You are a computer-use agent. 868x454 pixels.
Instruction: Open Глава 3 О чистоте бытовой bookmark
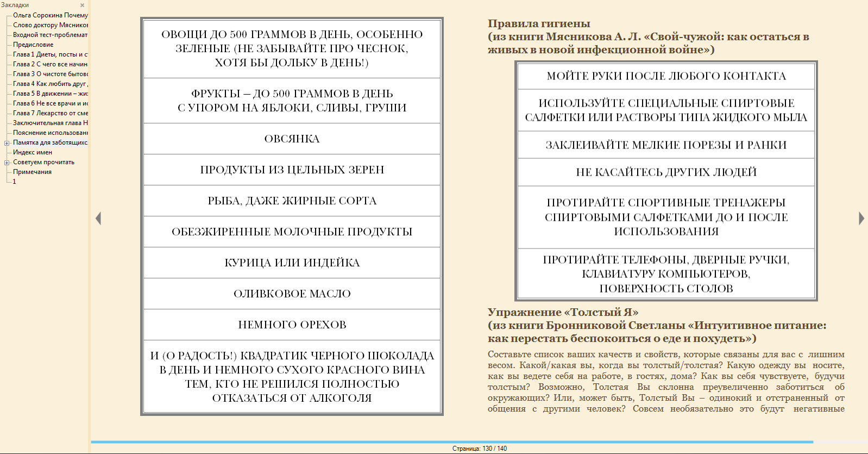[x=51, y=74]
